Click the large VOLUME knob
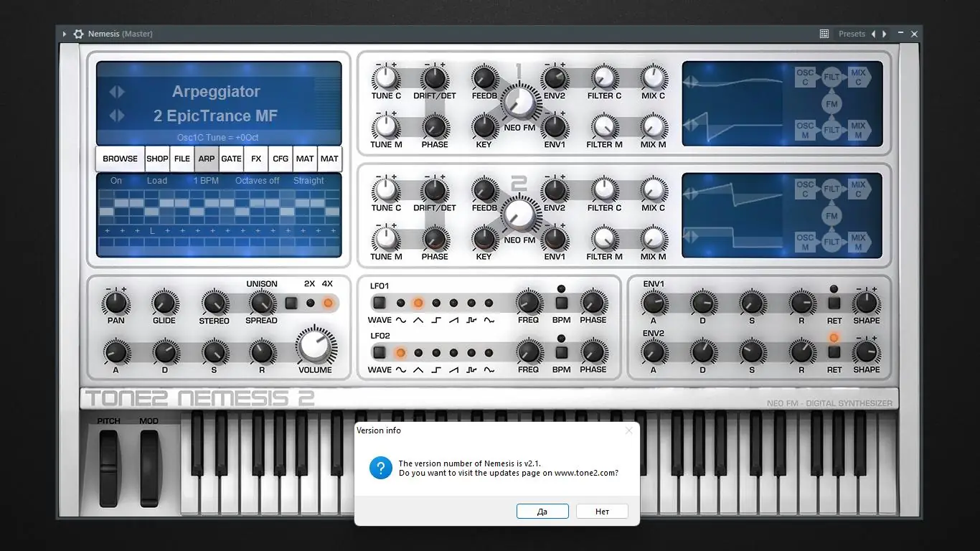Screen dimensions: 980x551 click(x=316, y=347)
